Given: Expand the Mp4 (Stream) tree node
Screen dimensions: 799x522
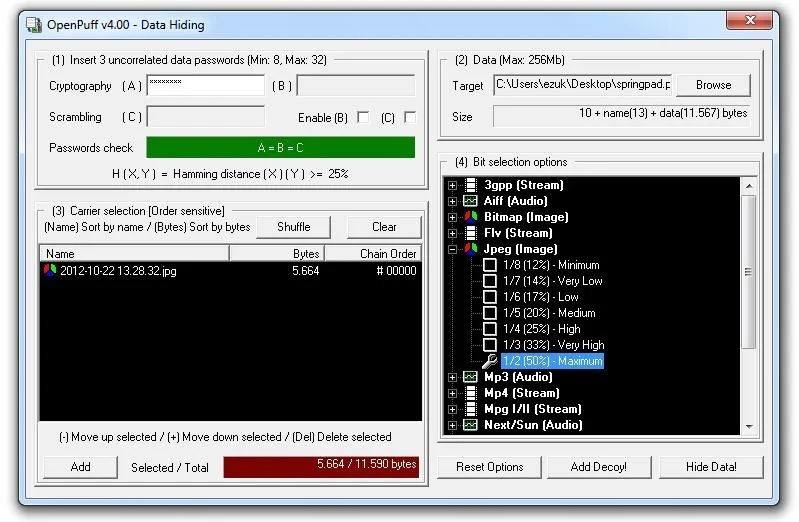Looking at the screenshot, I should point(452,394).
